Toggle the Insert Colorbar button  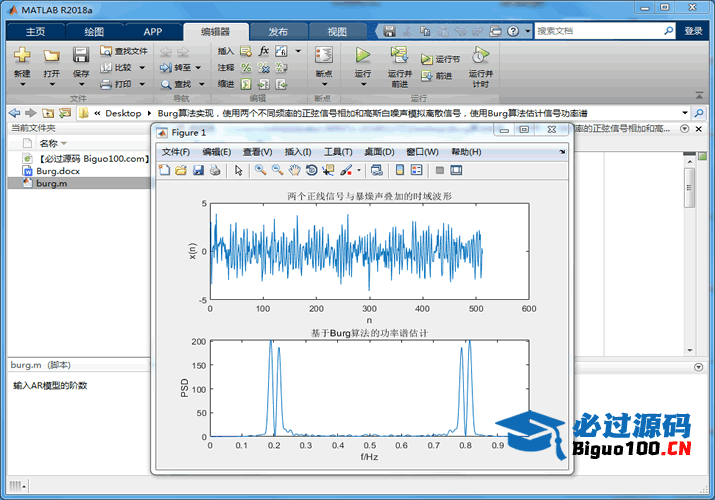[x=400, y=170]
